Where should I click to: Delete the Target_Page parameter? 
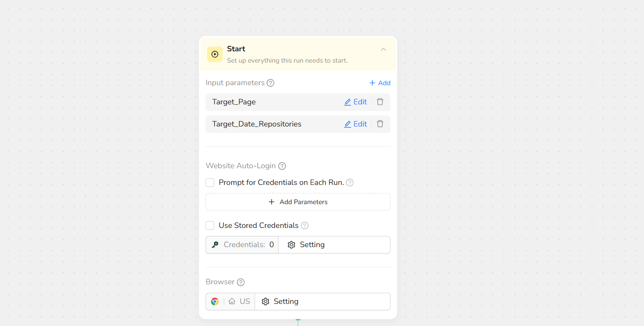380,102
